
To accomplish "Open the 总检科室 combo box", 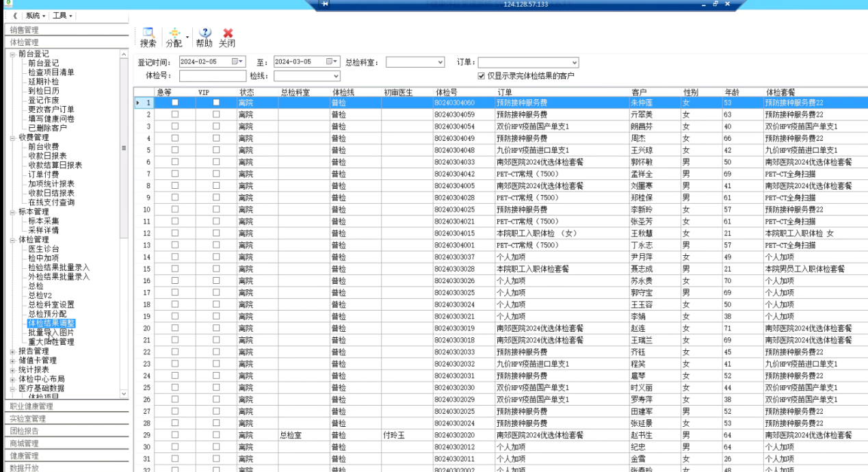I will coord(415,62).
